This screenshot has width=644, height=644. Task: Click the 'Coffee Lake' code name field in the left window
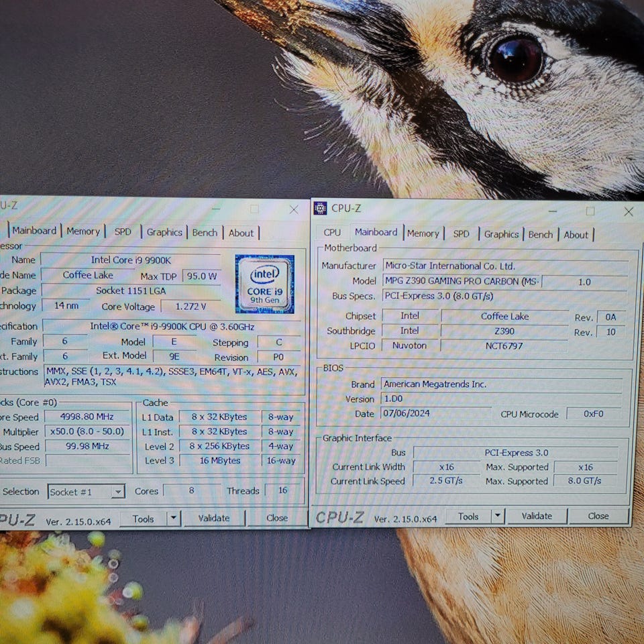(88, 275)
